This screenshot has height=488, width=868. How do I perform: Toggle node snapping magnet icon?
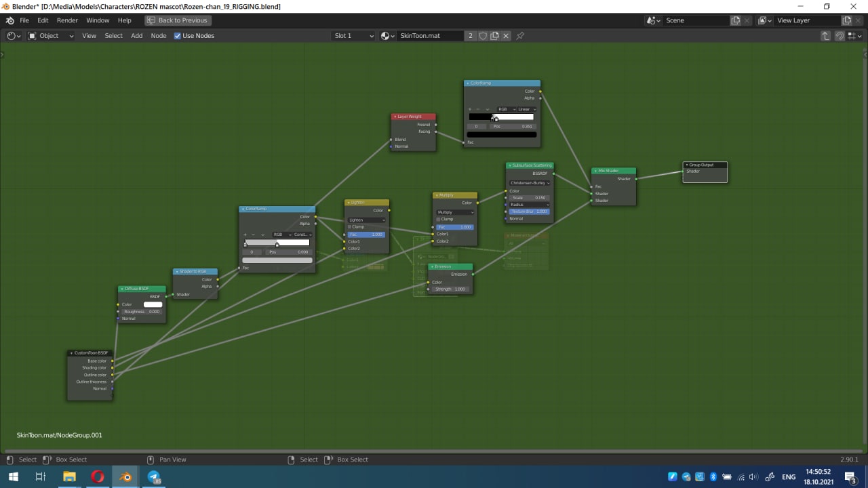(840, 36)
